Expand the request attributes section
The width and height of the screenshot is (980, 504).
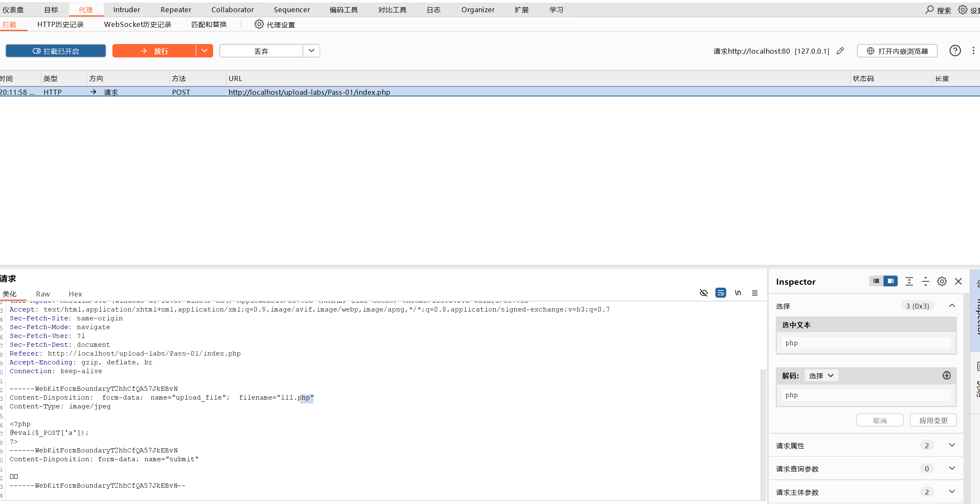click(952, 445)
